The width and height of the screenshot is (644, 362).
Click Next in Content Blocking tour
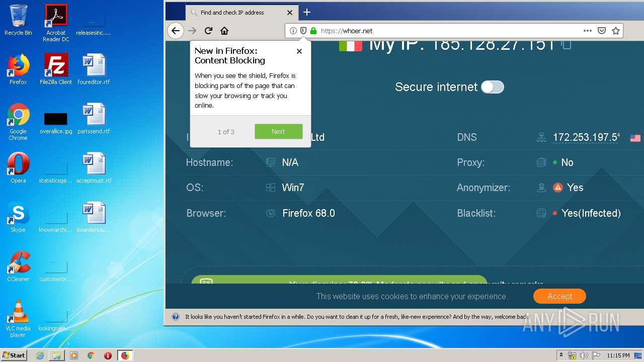[x=278, y=131]
